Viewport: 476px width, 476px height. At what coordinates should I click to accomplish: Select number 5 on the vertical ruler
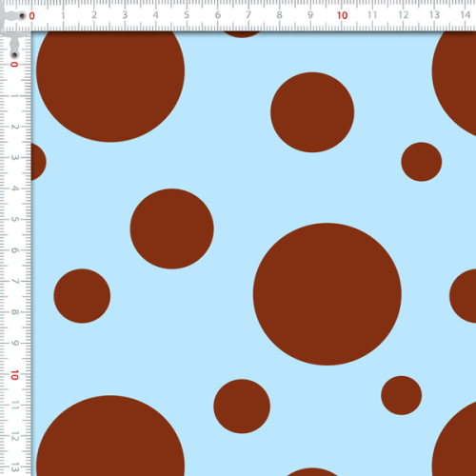click(x=14, y=219)
